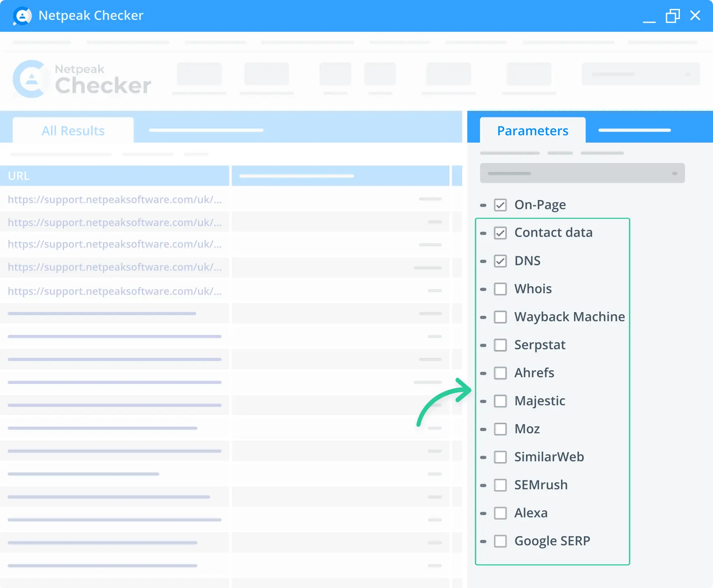713x588 pixels.
Task: Click the second support.netpeaksoftware.com link
Action: (114, 222)
